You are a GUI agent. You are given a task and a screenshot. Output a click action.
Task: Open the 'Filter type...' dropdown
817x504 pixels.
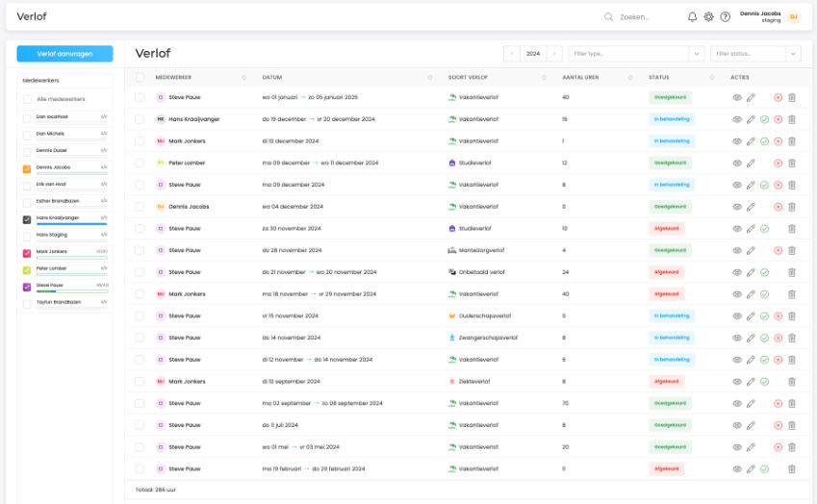[x=633, y=54]
